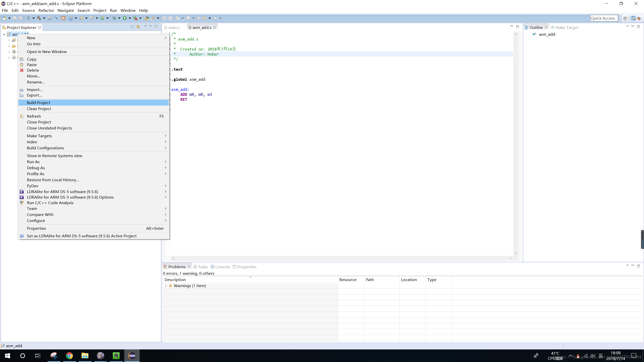Click the Open Perspective icon
Screen dimensions: 644x362
(625, 18)
